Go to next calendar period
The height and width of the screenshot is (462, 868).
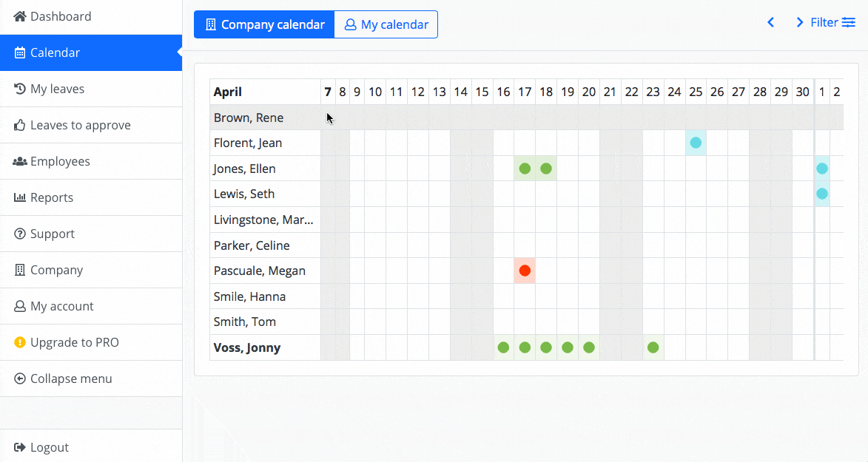point(799,23)
